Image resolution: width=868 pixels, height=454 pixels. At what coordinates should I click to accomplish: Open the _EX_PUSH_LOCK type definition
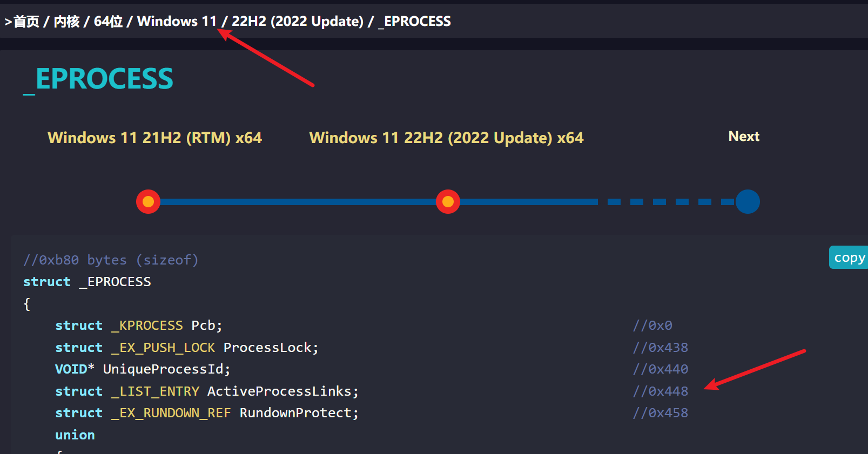(163, 348)
